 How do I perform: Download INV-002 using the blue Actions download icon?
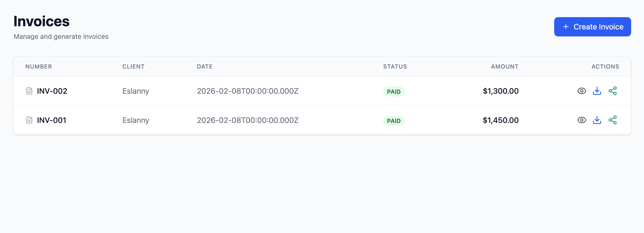pyautogui.click(x=597, y=91)
